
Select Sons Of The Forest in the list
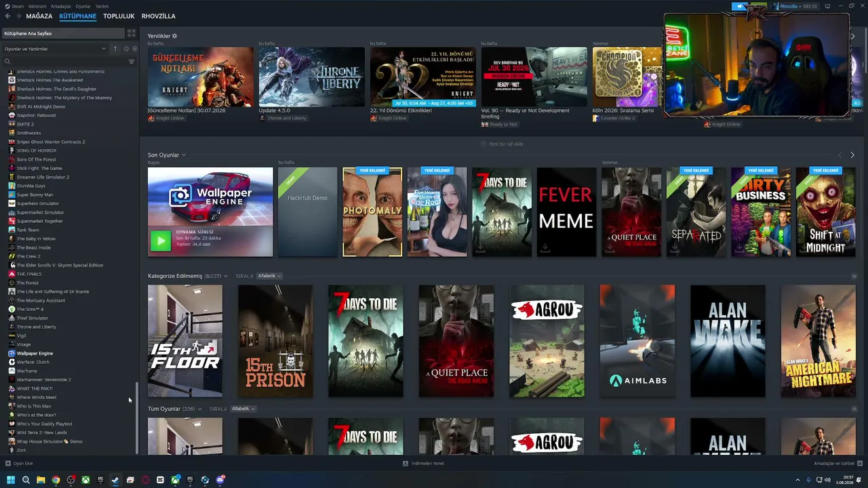pyautogui.click(x=37, y=159)
